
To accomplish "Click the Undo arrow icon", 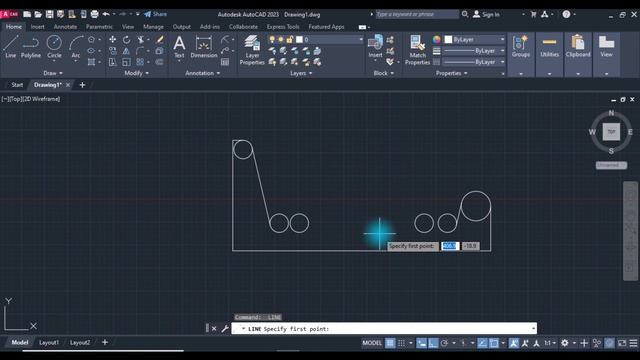I will (106, 14).
